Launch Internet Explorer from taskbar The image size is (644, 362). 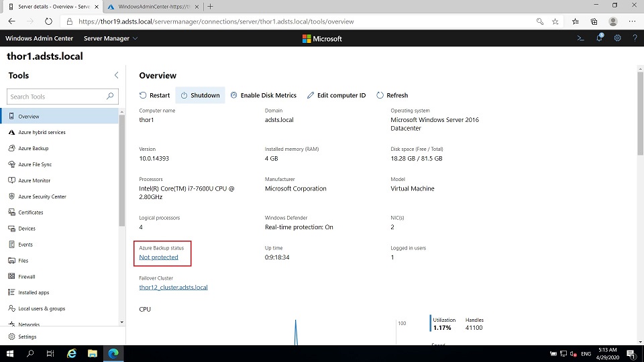coord(72,353)
